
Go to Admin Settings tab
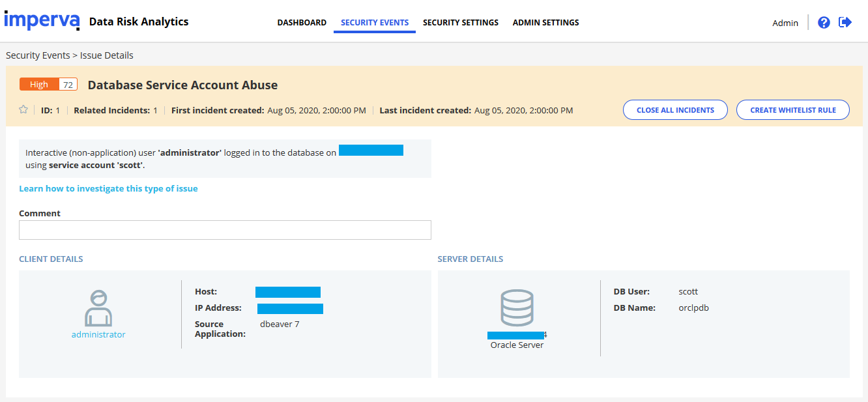(546, 23)
